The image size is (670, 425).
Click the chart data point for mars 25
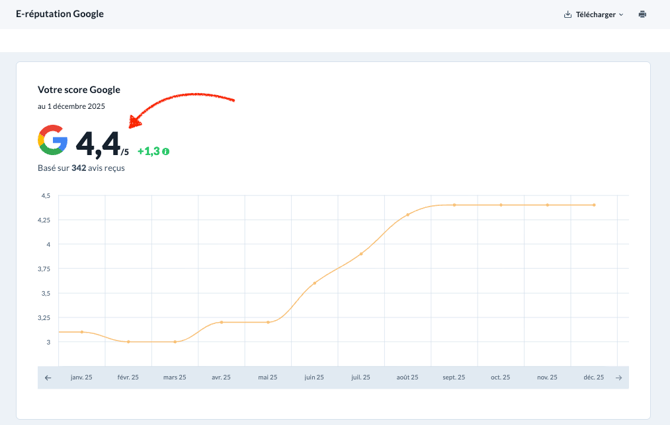pyautogui.click(x=175, y=342)
